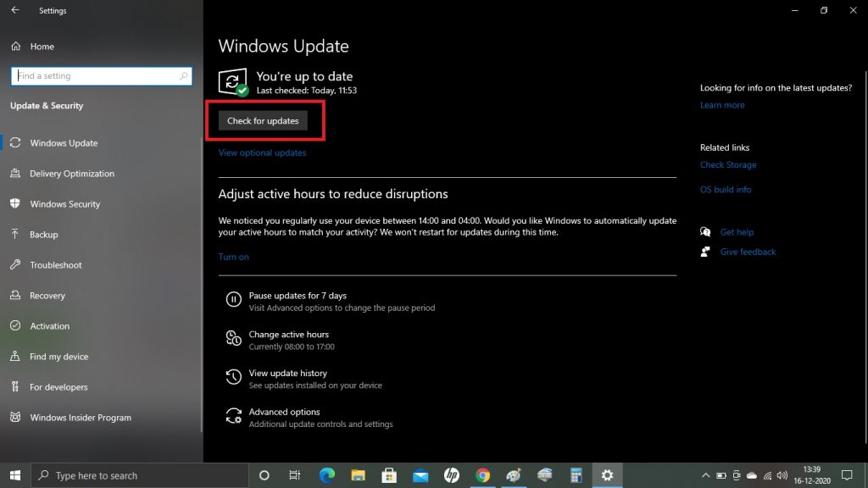Click the Find a setting search box

coord(102,75)
